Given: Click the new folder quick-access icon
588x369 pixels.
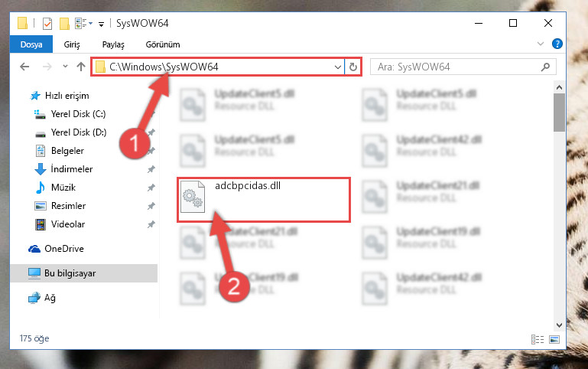Looking at the screenshot, I should pos(64,24).
